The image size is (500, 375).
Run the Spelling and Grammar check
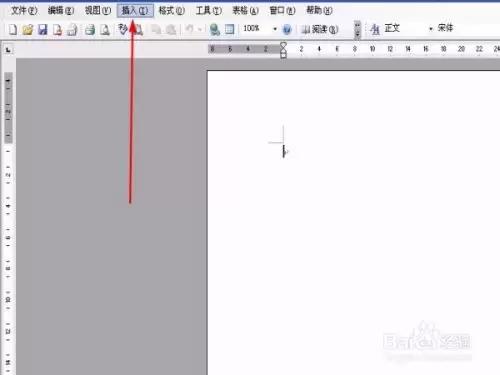click(x=123, y=30)
